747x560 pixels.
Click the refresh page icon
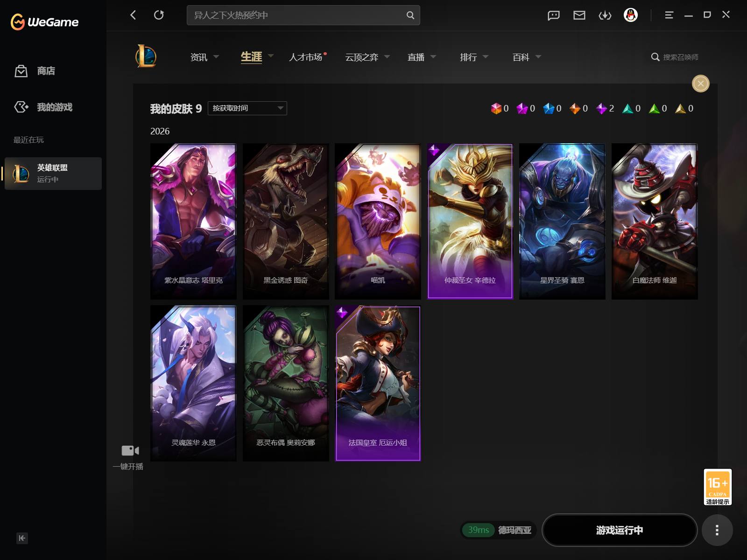159,15
